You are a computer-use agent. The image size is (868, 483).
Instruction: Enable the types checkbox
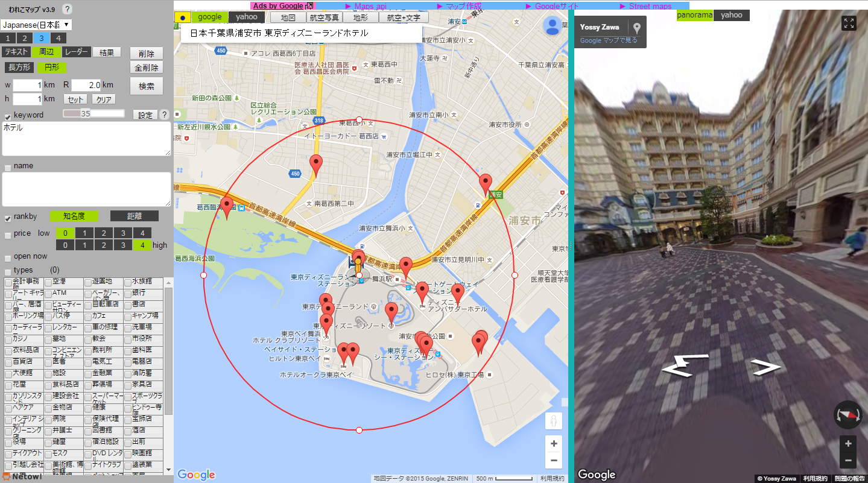coord(8,271)
